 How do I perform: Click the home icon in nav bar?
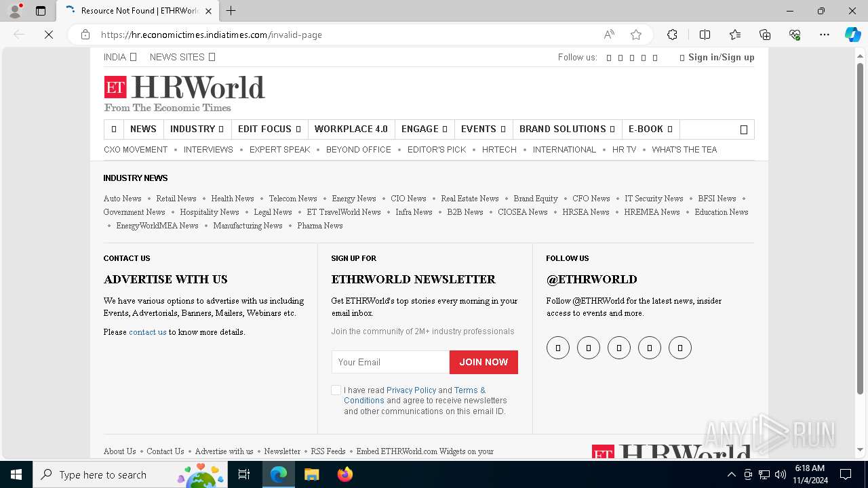[x=113, y=129]
